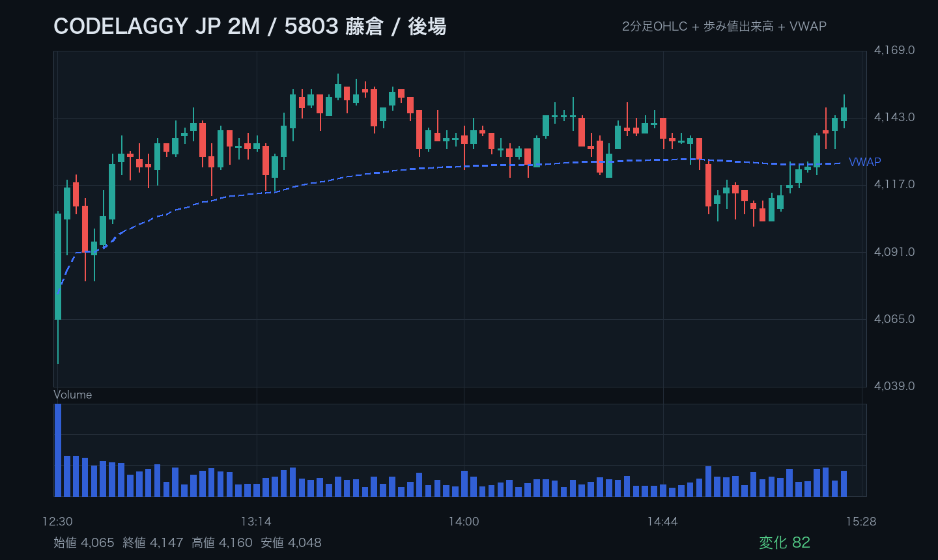Click the 安値 4,048 low value

291,542
